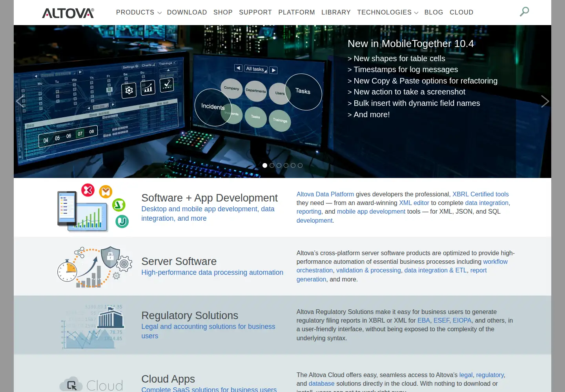The image size is (565, 392).
Task: Click the workflow orchestration link
Action: 495,261
